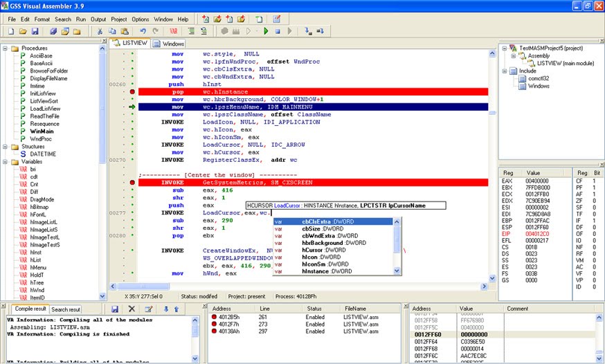Cut selection with the scissors icon
Viewport: 605px width, 364px height.
[100, 31]
